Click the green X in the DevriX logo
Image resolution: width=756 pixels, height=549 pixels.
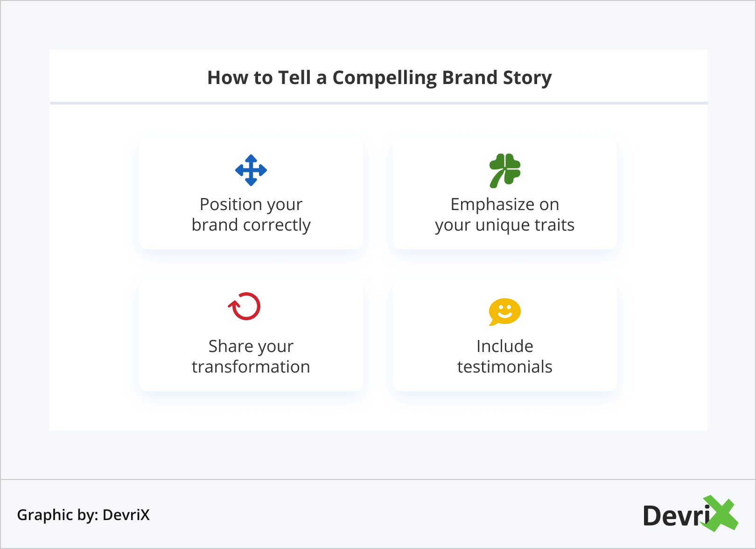pos(721,514)
